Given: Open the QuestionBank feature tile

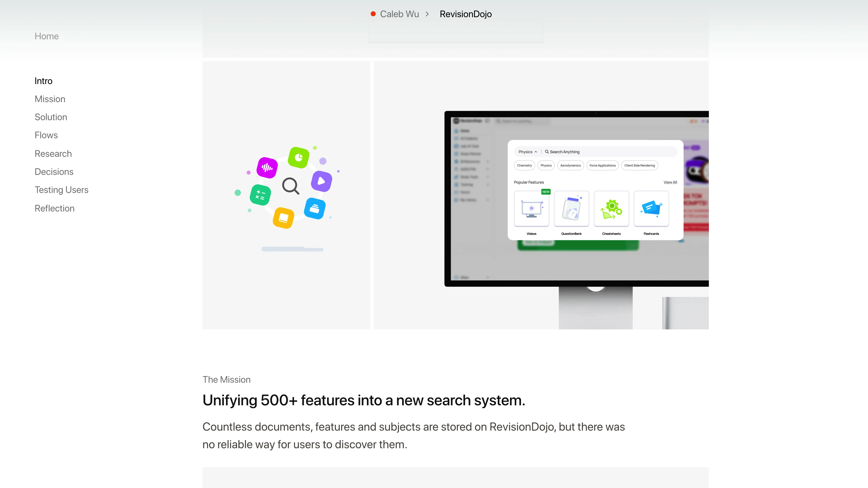Looking at the screenshot, I should tap(571, 209).
